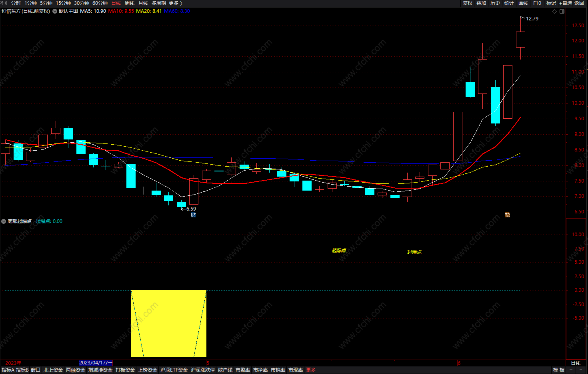588x374 pixels.
Task: Select the 5分钟 period
Action: 46,3
